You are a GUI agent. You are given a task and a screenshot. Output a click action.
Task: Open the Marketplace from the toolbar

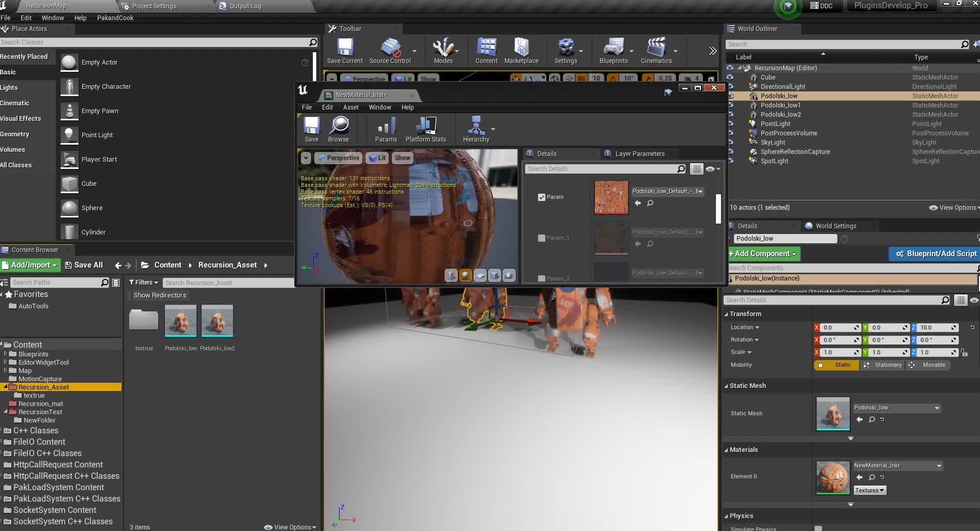521,51
